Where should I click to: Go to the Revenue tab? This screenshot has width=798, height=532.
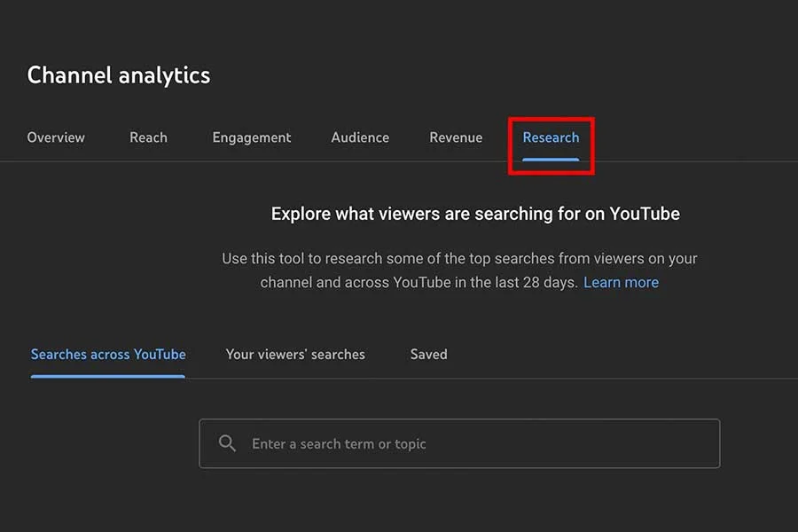[x=456, y=137]
